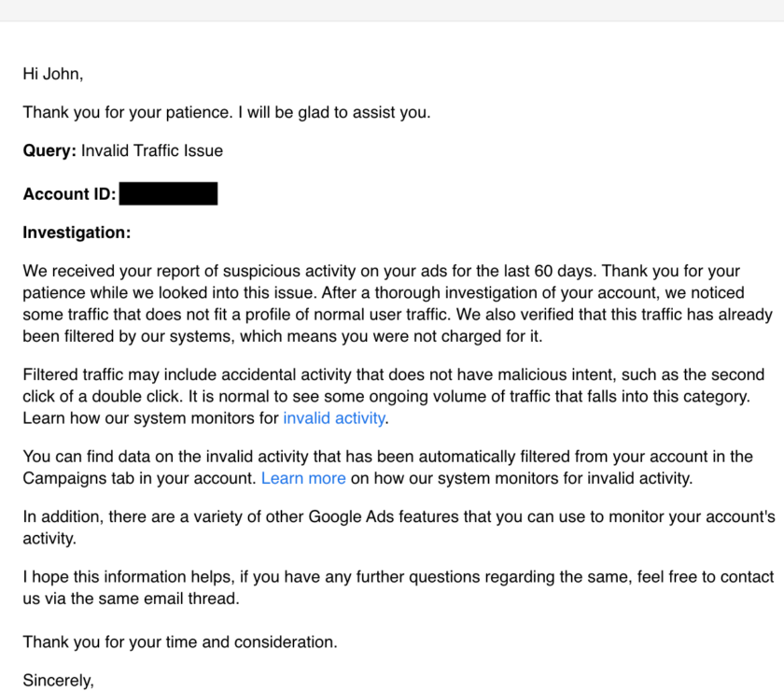The height and width of the screenshot is (691, 784).
Task: Click the bold "Account ID:" label
Action: 69,193
